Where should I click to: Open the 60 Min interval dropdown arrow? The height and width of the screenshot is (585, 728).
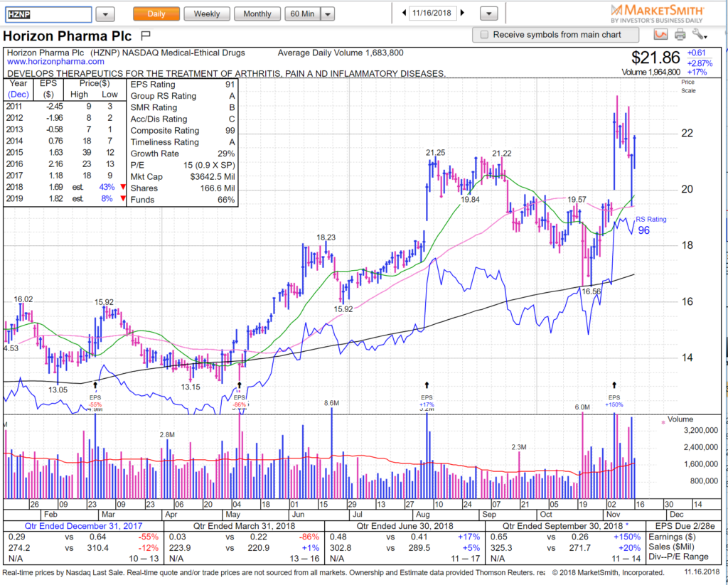(x=328, y=14)
